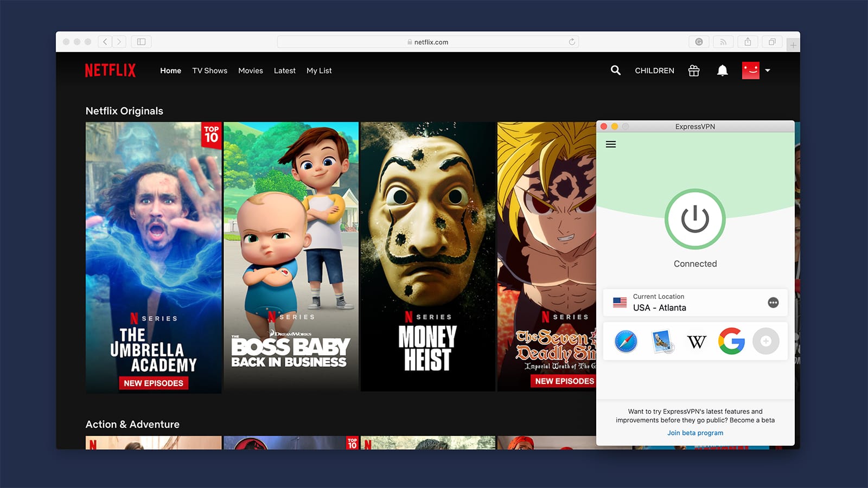This screenshot has height=488, width=868.
Task: Open TV Shows section
Action: [x=209, y=70]
